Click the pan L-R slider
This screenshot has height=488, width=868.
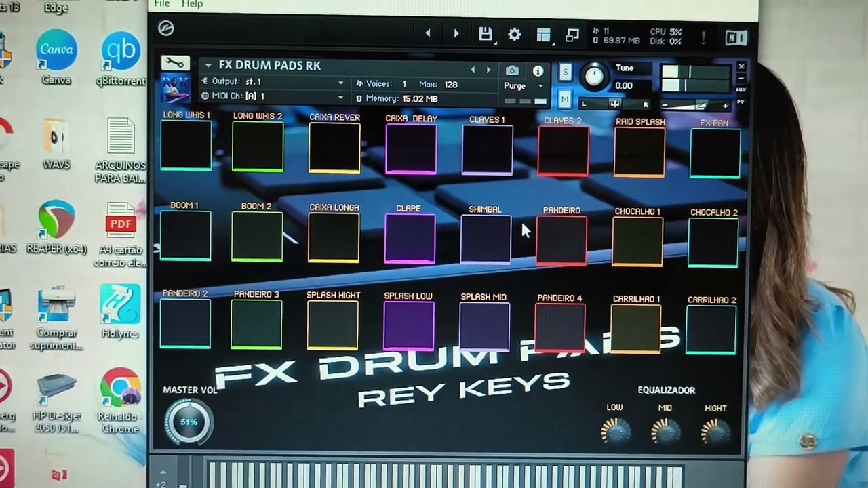614,104
